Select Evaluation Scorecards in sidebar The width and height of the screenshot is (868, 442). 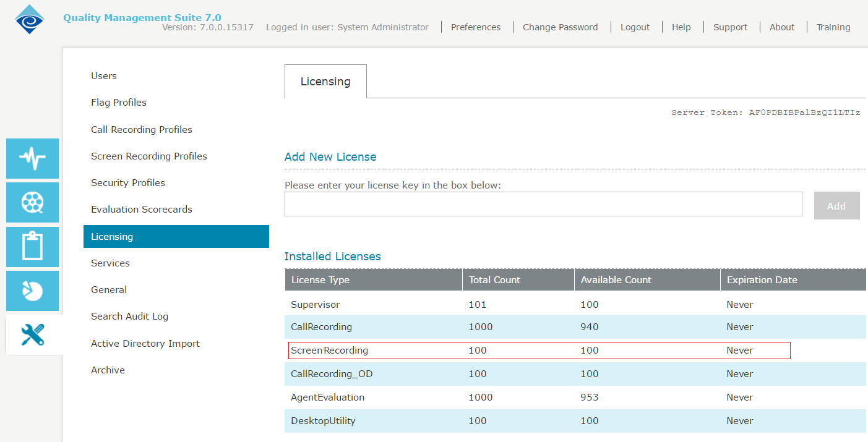click(x=142, y=210)
